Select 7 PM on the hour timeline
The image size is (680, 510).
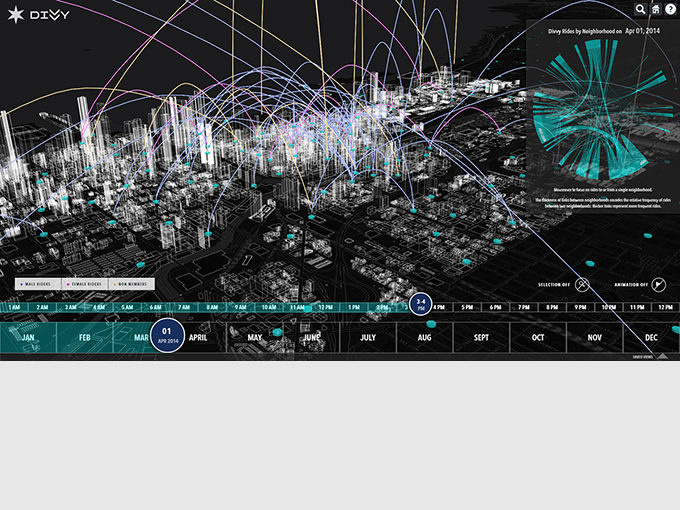(524, 307)
